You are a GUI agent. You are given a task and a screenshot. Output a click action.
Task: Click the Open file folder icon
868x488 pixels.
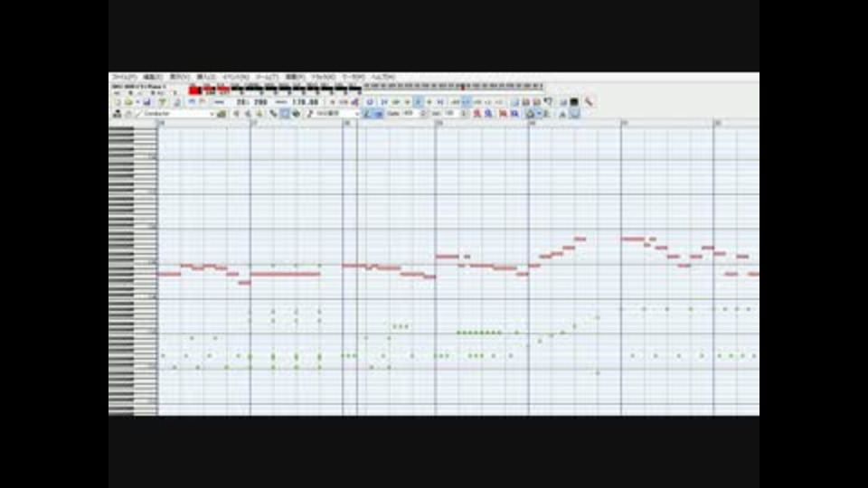(128, 102)
